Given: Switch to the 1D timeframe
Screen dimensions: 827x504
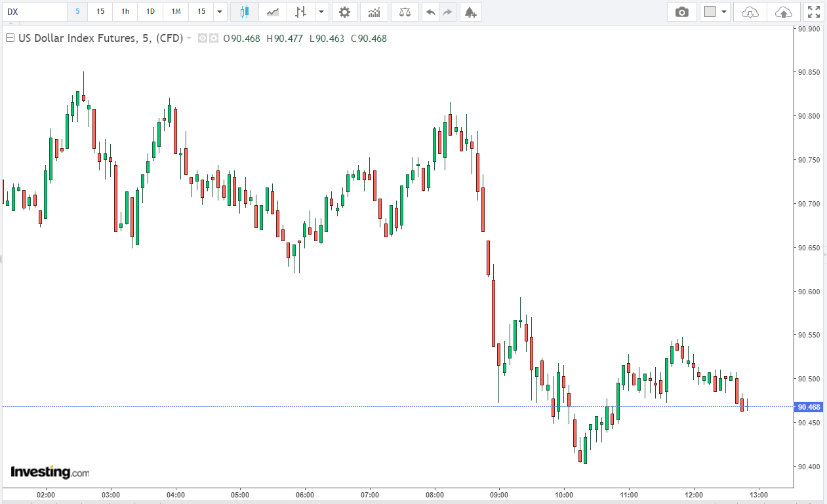Looking at the screenshot, I should coord(150,12).
